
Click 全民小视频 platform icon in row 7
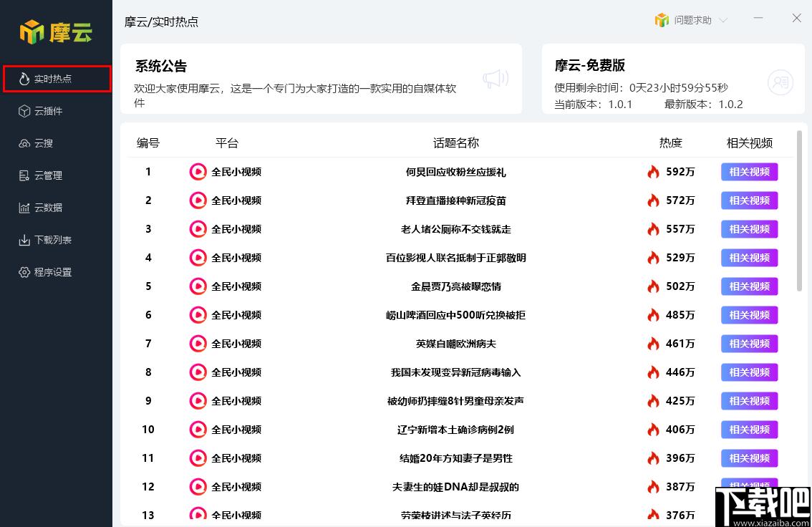(x=198, y=344)
